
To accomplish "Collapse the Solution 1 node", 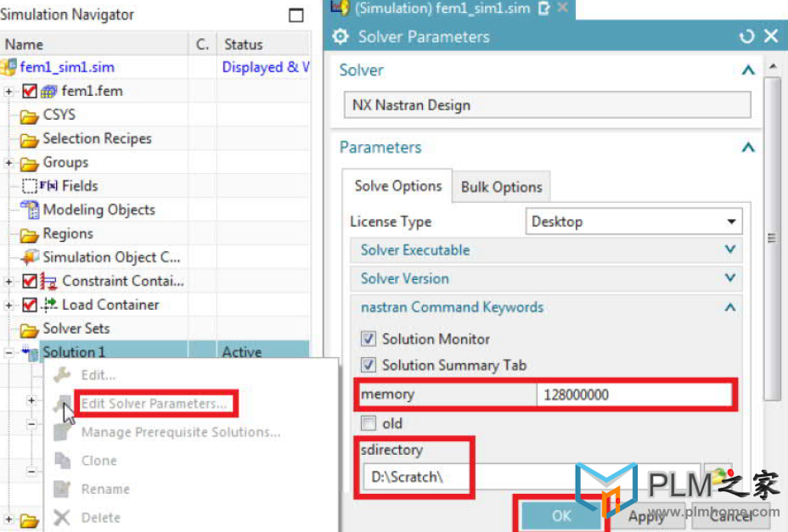I will 8,353.
